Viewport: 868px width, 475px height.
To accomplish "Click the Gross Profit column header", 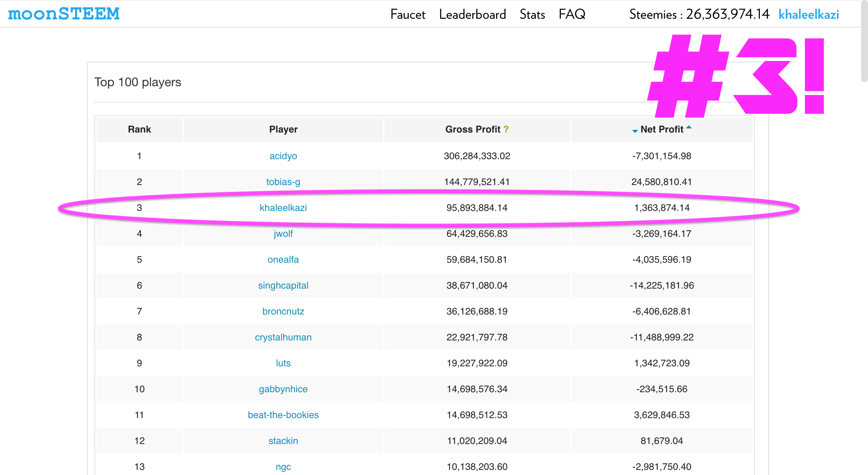I will (472, 129).
